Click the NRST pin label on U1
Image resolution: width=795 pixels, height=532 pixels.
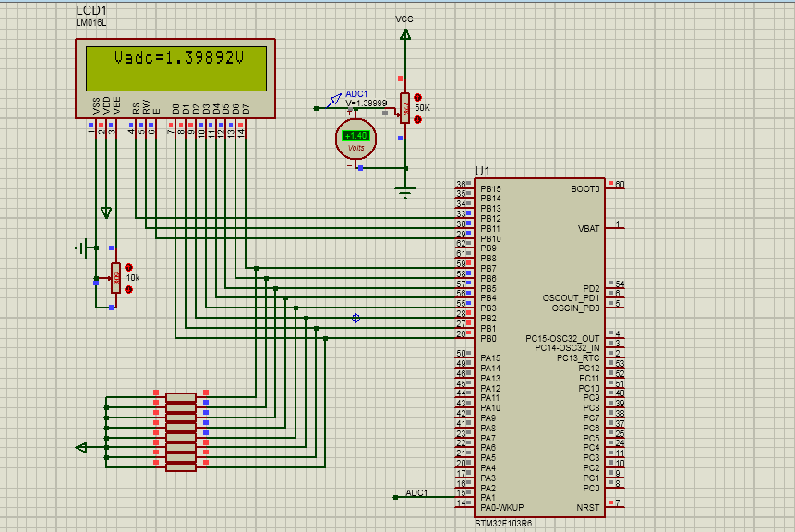click(x=588, y=508)
